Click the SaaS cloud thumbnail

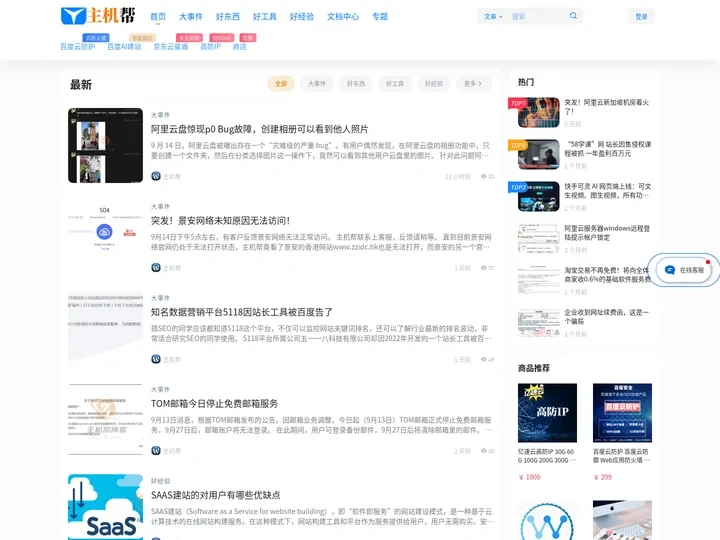pos(106,507)
